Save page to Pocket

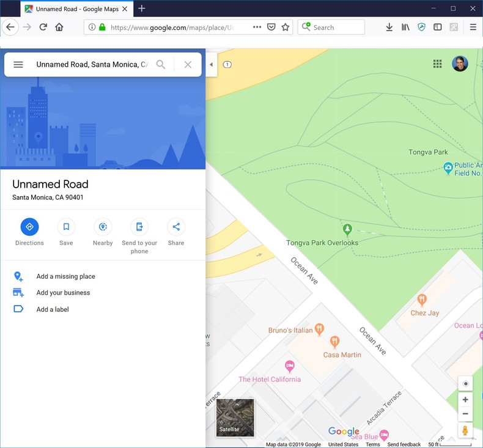pos(271,27)
